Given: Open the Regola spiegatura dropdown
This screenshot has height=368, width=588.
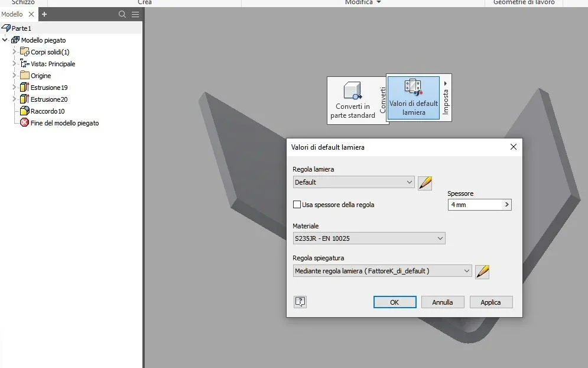Looking at the screenshot, I should coord(382,271).
